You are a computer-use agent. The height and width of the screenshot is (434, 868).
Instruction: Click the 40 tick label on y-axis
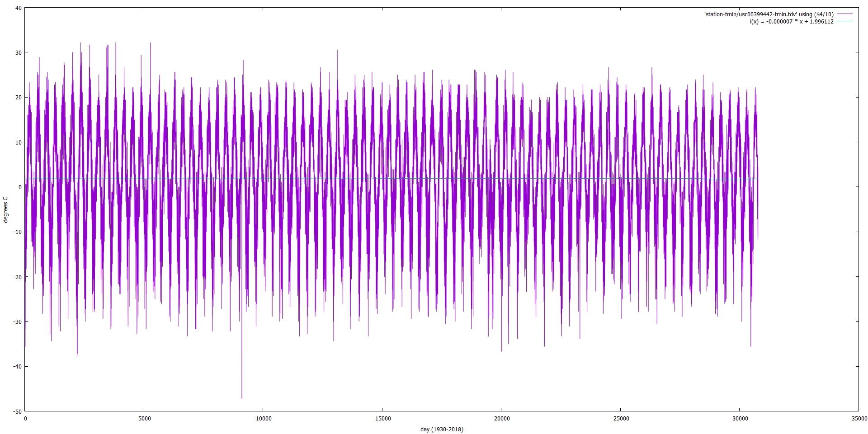(x=18, y=8)
